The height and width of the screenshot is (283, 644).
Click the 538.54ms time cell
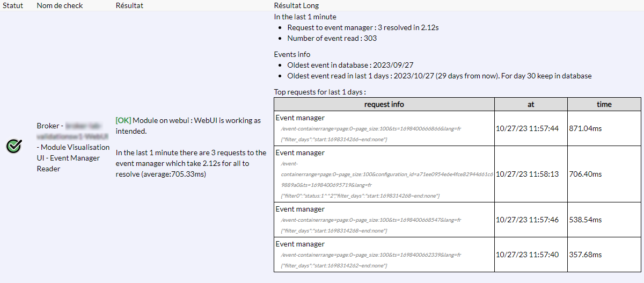click(585, 220)
